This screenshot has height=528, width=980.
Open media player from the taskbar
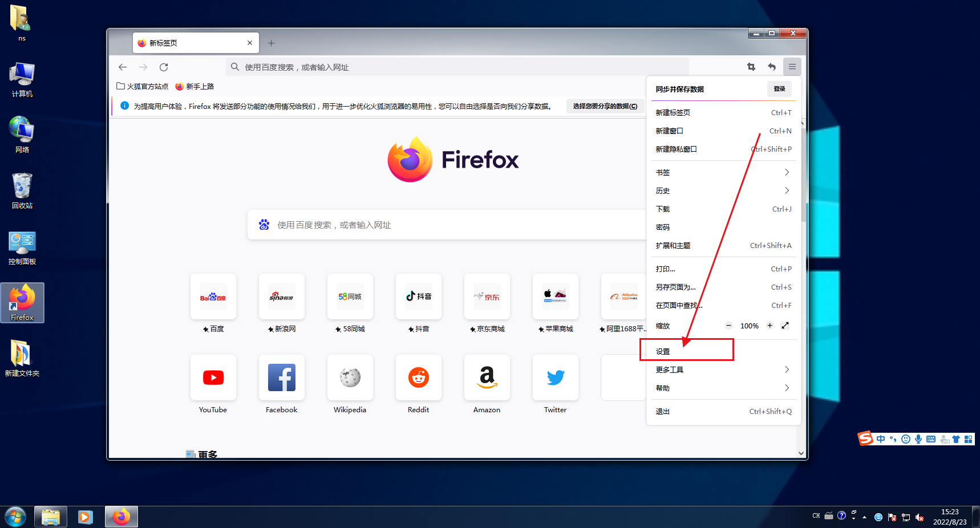click(86, 517)
